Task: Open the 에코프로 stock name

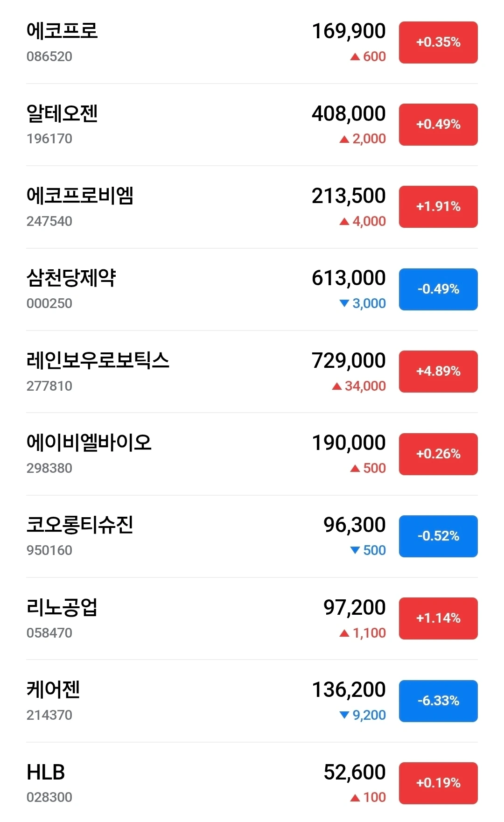Action: (62, 31)
